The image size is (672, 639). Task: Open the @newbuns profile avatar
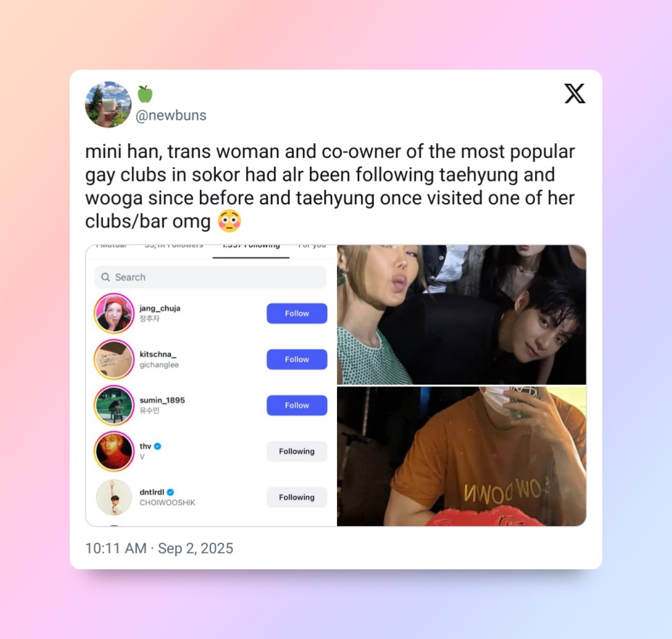click(x=109, y=105)
